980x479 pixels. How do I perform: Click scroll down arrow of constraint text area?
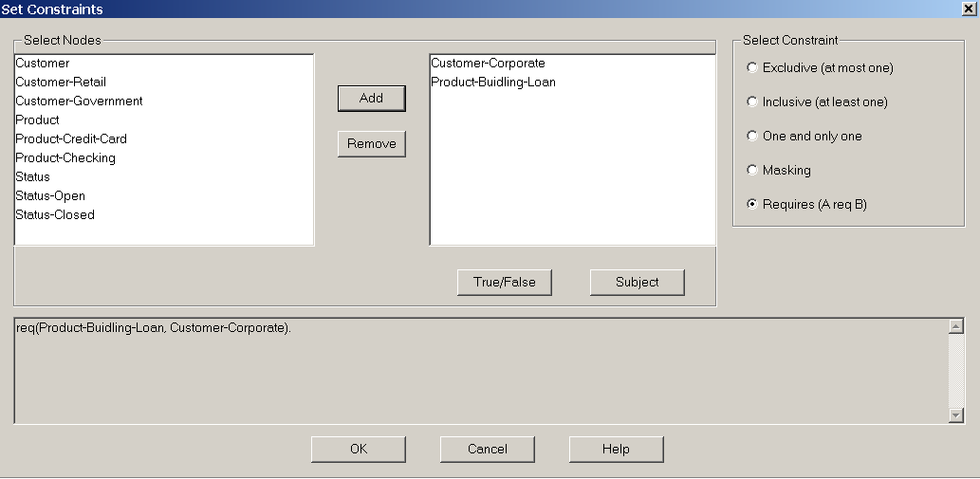pyautogui.click(x=955, y=415)
